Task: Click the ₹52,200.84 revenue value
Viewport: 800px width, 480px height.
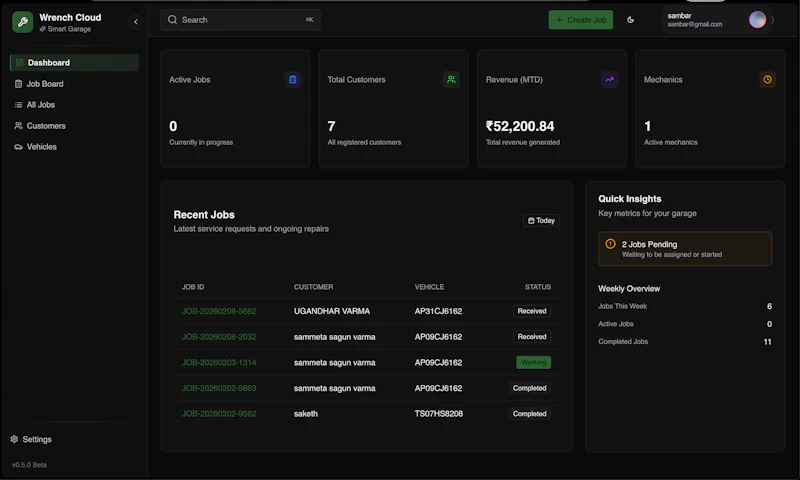Action: click(x=520, y=126)
